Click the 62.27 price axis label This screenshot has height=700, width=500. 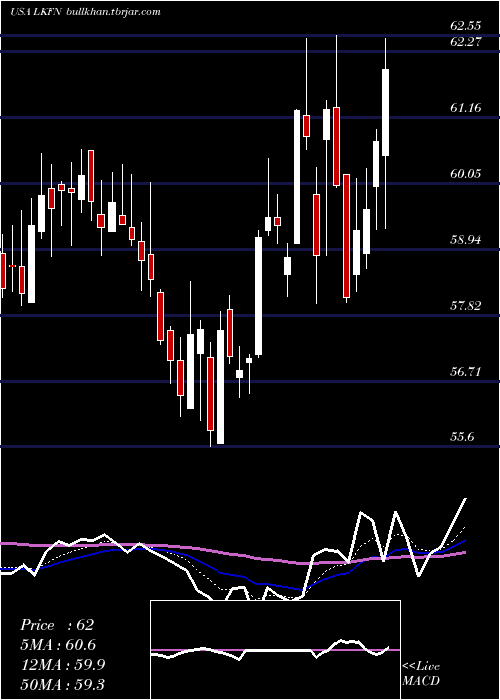click(x=465, y=42)
